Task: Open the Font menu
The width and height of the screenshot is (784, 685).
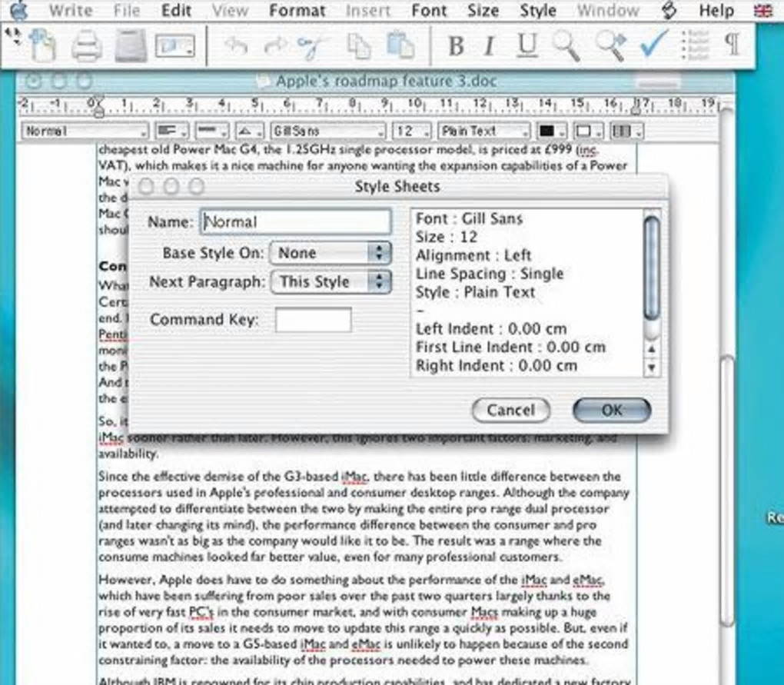Action: [x=429, y=11]
